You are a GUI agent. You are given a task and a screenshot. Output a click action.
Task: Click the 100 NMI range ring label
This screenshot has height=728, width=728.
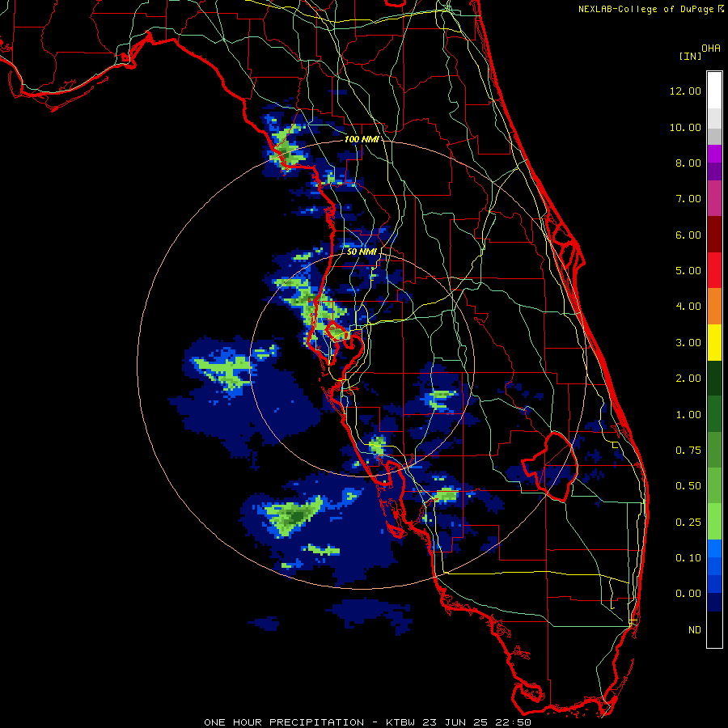(x=362, y=139)
